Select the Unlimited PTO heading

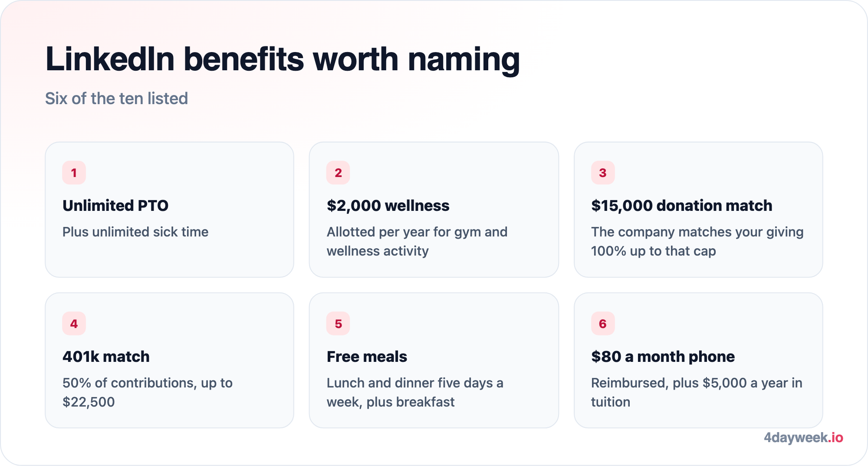pyautogui.click(x=115, y=206)
